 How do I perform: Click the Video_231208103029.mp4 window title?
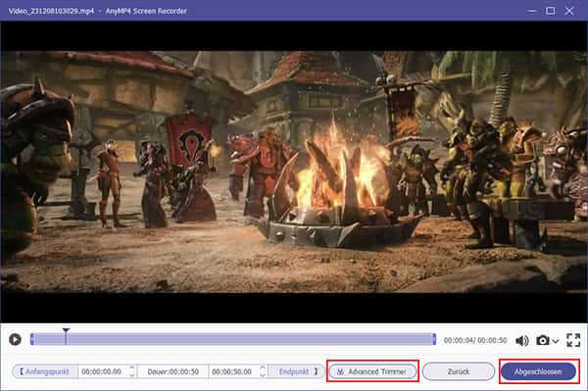tap(51, 11)
